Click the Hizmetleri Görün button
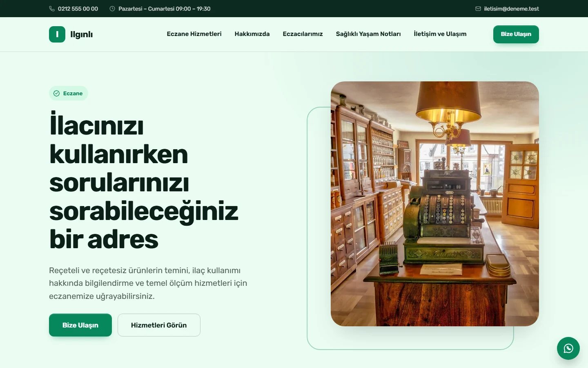The image size is (588, 368). coord(159,325)
